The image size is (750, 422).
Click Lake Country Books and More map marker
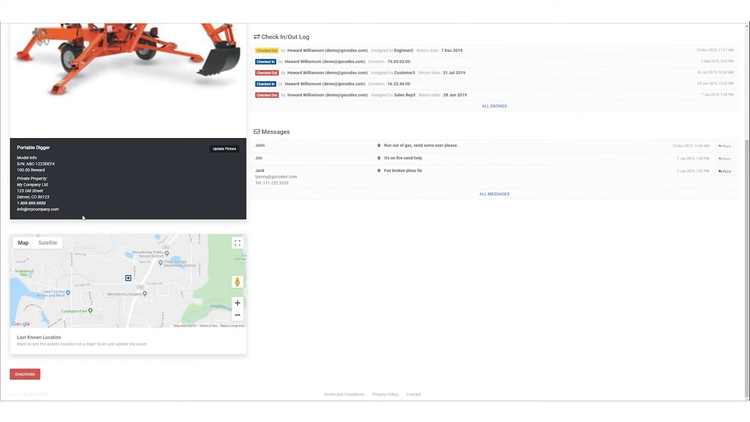(x=68, y=292)
